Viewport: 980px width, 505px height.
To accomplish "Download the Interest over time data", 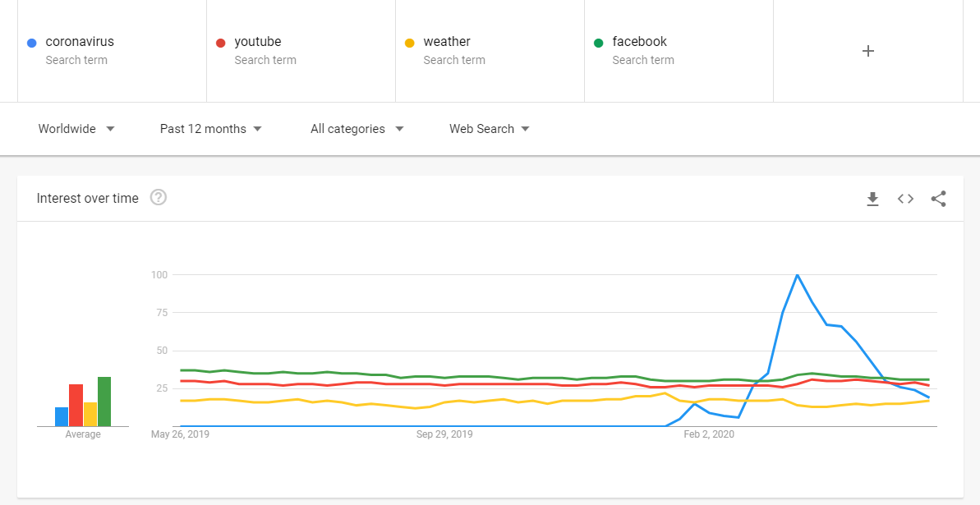I will [x=872, y=199].
